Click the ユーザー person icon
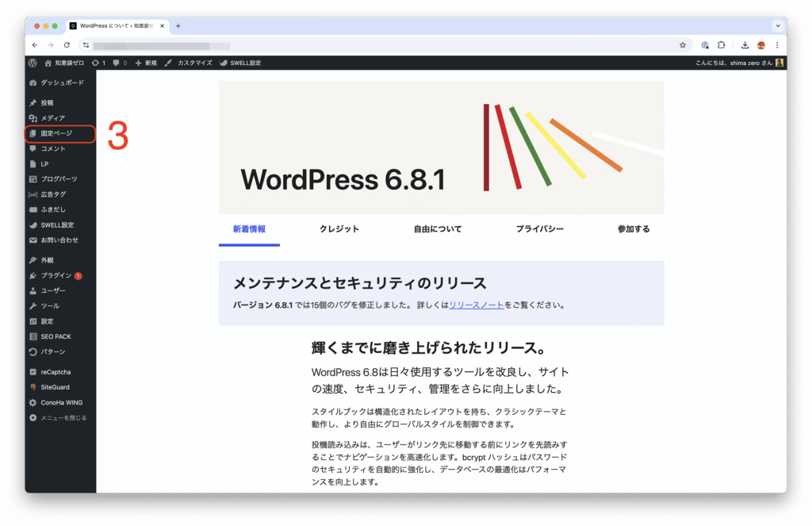This screenshot has height=526, width=812. coord(33,290)
